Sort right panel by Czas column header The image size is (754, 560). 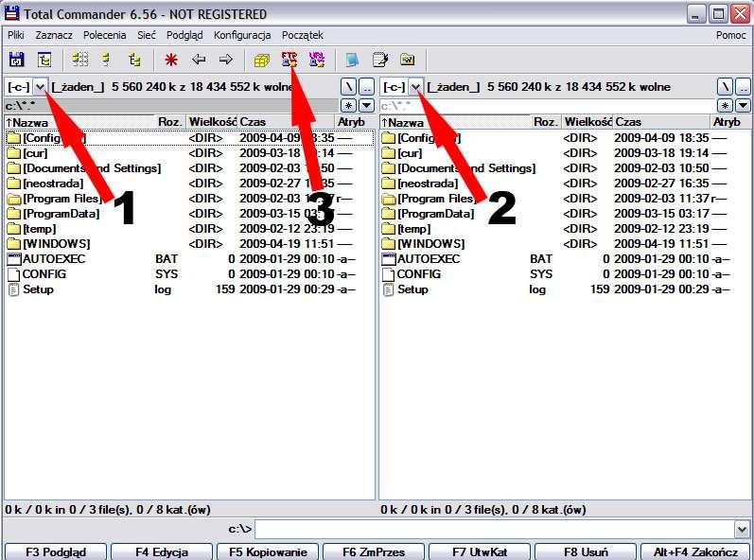661,122
